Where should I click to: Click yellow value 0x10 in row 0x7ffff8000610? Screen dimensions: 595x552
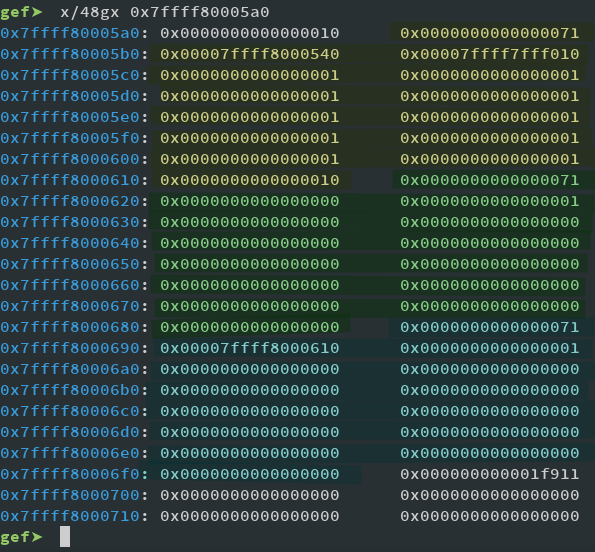click(x=250, y=180)
